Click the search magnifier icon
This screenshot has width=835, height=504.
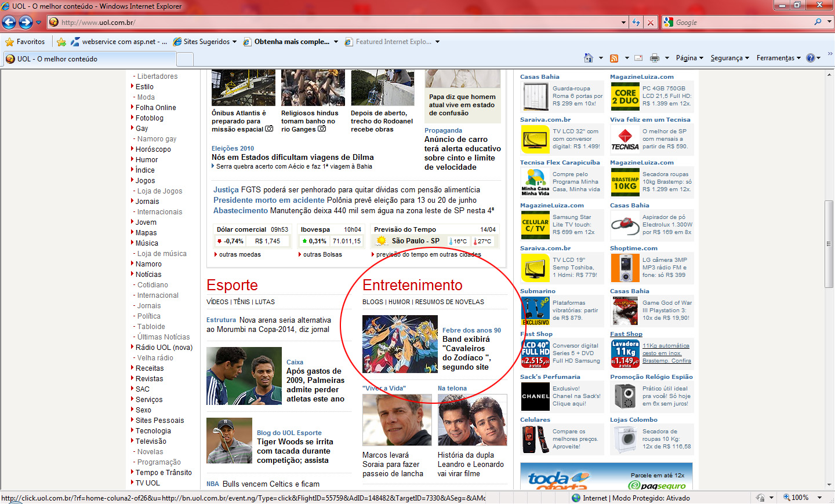pos(818,22)
